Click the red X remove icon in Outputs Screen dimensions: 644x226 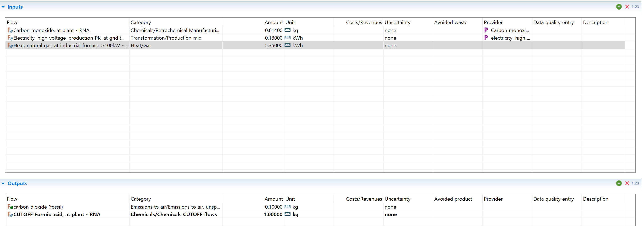(x=627, y=183)
